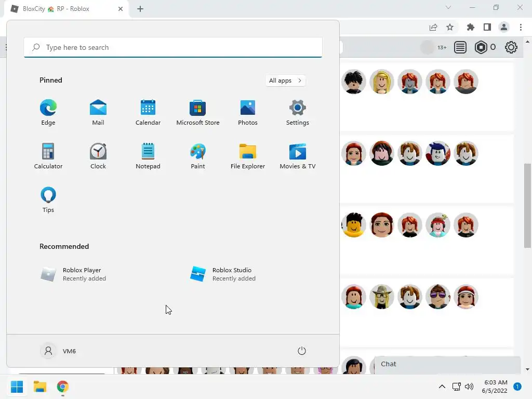532x399 pixels.
Task: Click the power button in Start menu
Action: pyautogui.click(x=302, y=351)
